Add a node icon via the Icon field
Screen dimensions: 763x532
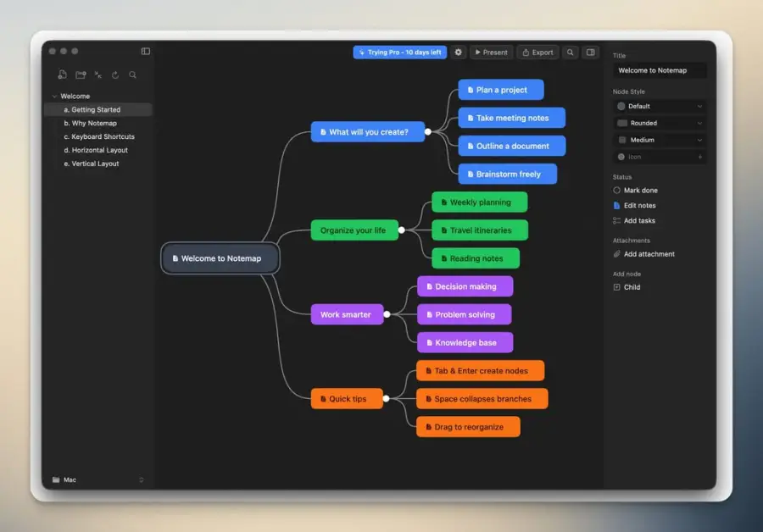click(x=660, y=157)
